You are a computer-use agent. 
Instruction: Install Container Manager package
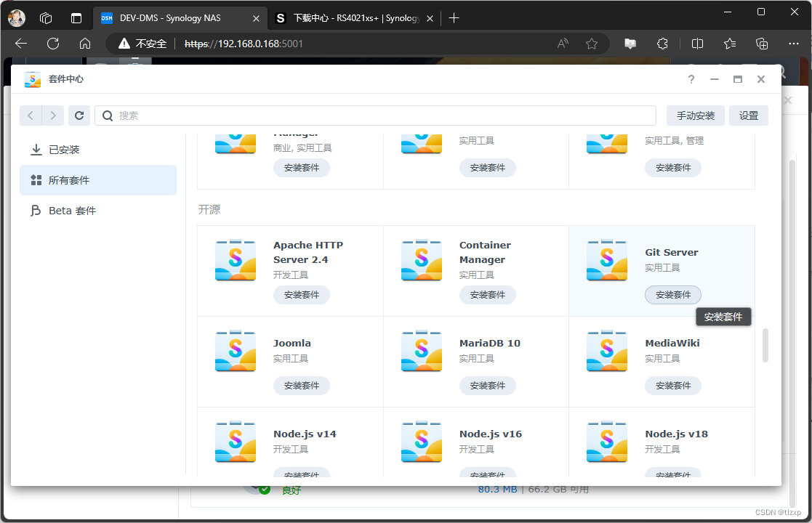coord(487,295)
